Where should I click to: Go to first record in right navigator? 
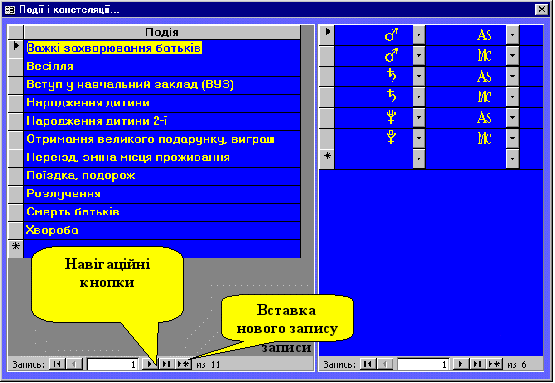(368, 364)
